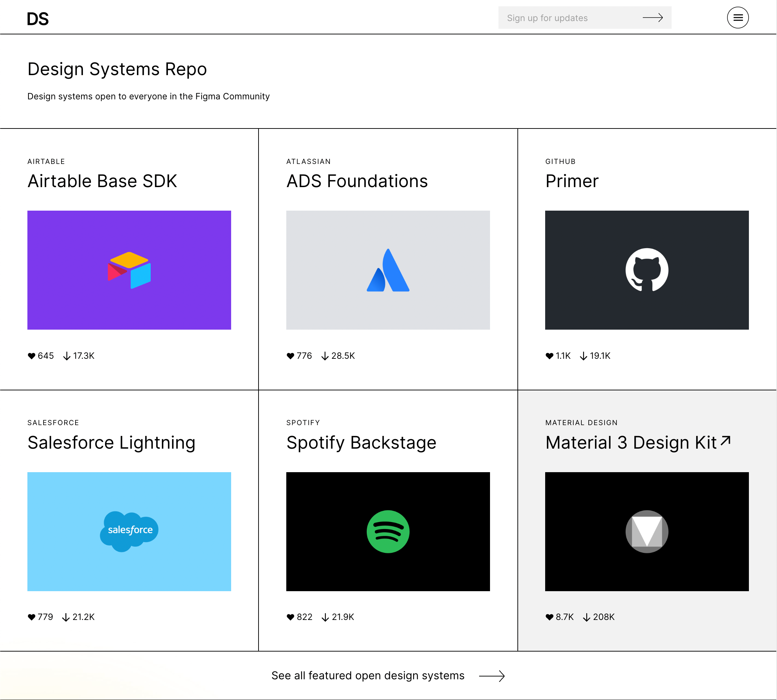The image size is (777, 700).
Task: Open the Spotify logo thumbnail
Action: point(387,531)
